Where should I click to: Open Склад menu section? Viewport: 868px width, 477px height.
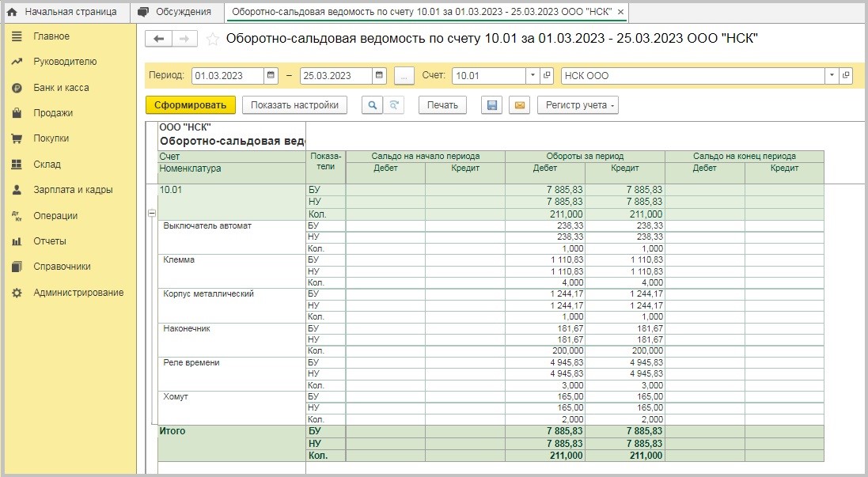tap(47, 165)
